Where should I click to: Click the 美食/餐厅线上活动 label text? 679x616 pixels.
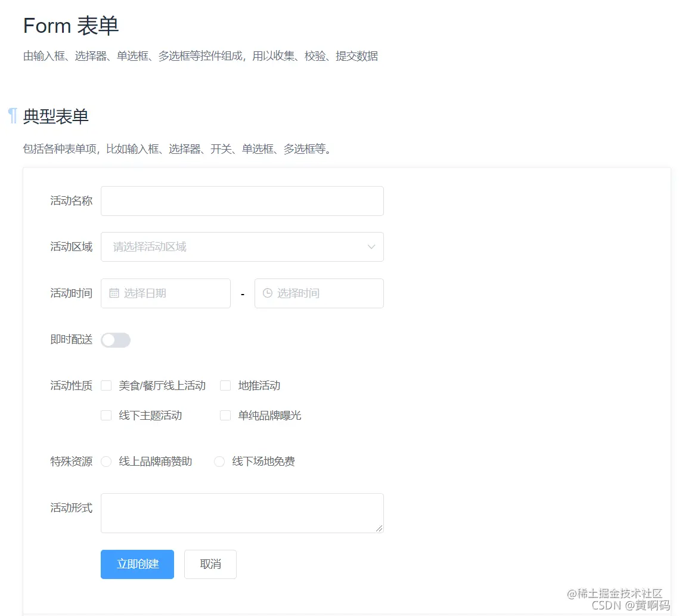(x=162, y=386)
